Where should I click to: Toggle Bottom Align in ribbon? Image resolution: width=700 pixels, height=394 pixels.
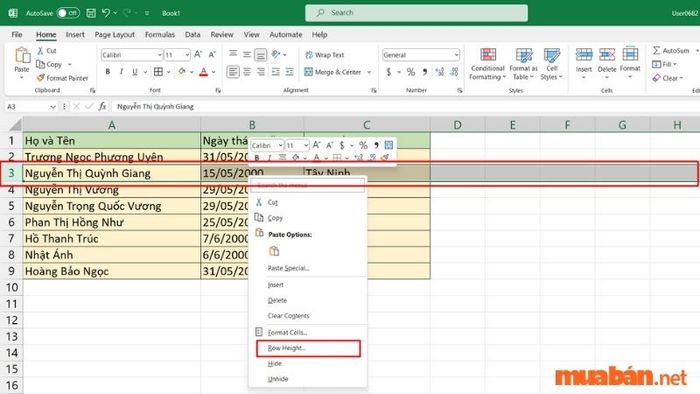261,55
